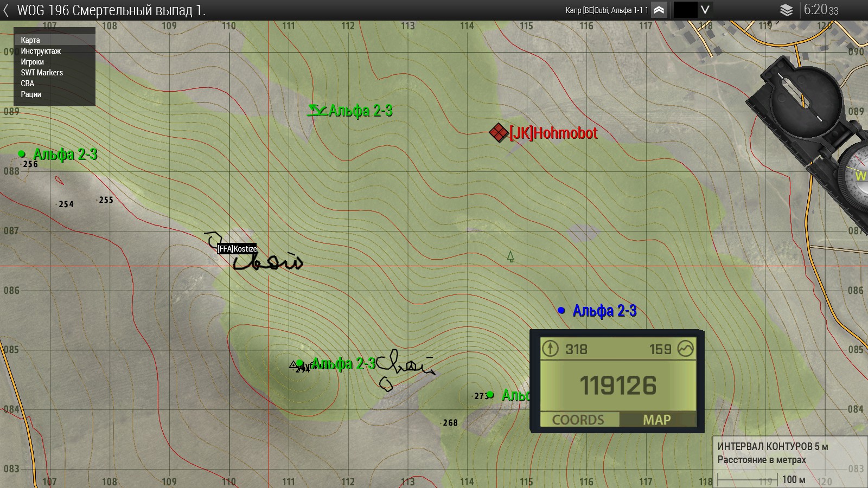Click the double-chevron rank icon
Image resolution: width=868 pixels, height=488 pixels.
click(x=659, y=10)
